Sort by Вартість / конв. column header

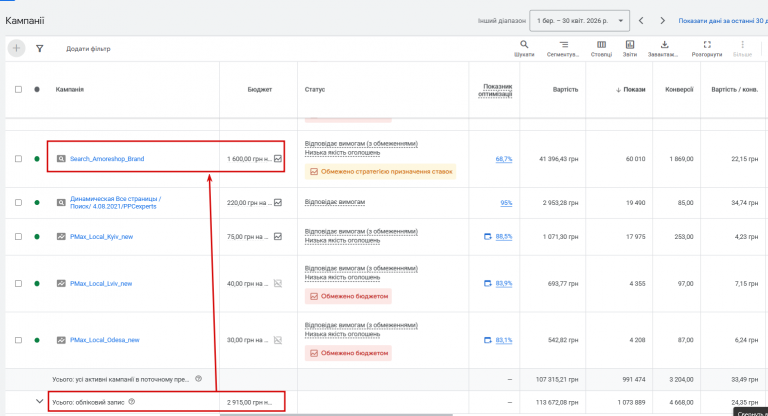(734, 90)
